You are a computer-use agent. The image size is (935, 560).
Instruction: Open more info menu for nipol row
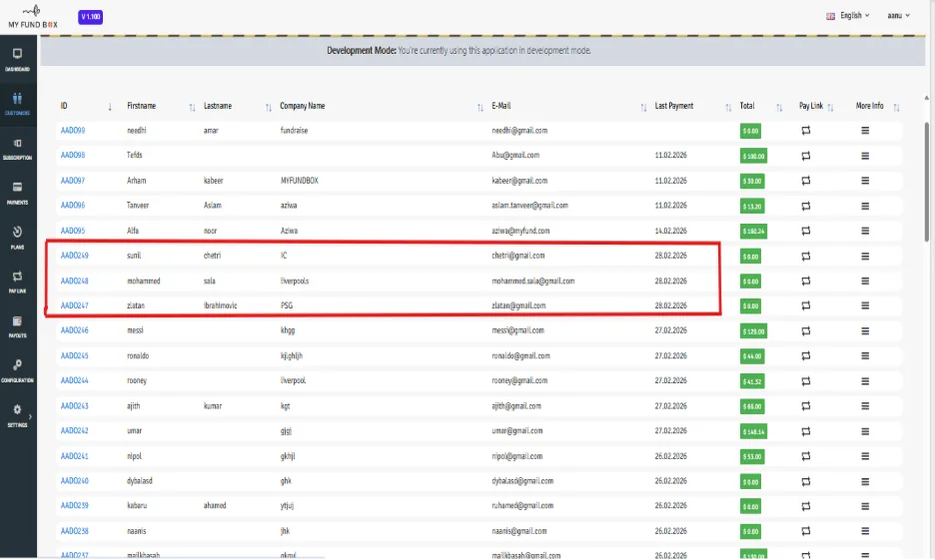pos(865,456)
